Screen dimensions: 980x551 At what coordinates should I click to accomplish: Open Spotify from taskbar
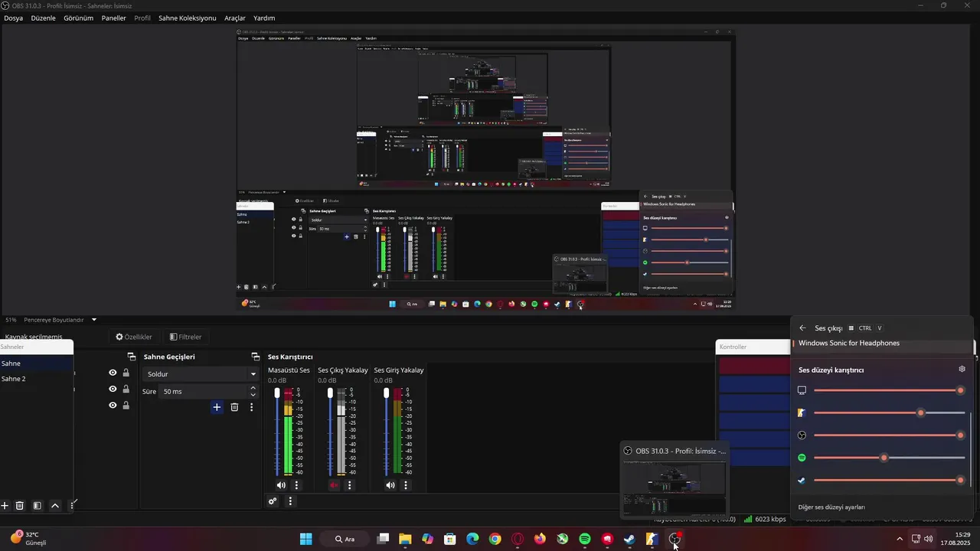585,539
